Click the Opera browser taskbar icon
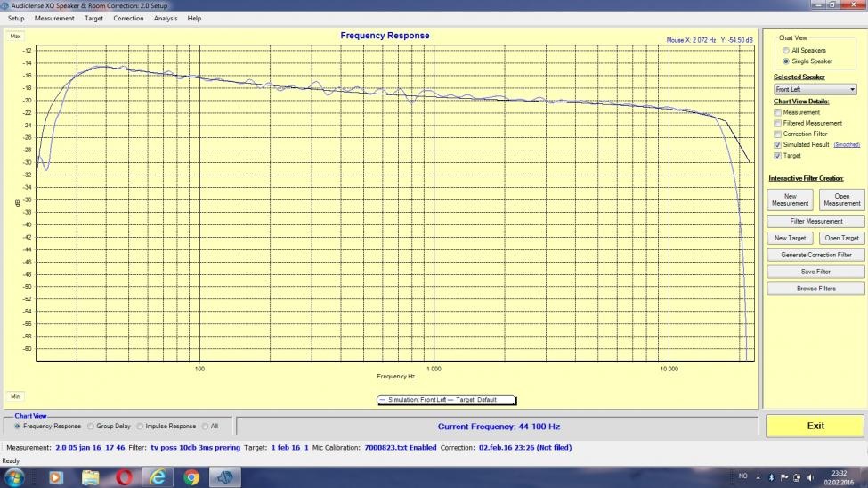Screen dimensions: 868x488 124,477
